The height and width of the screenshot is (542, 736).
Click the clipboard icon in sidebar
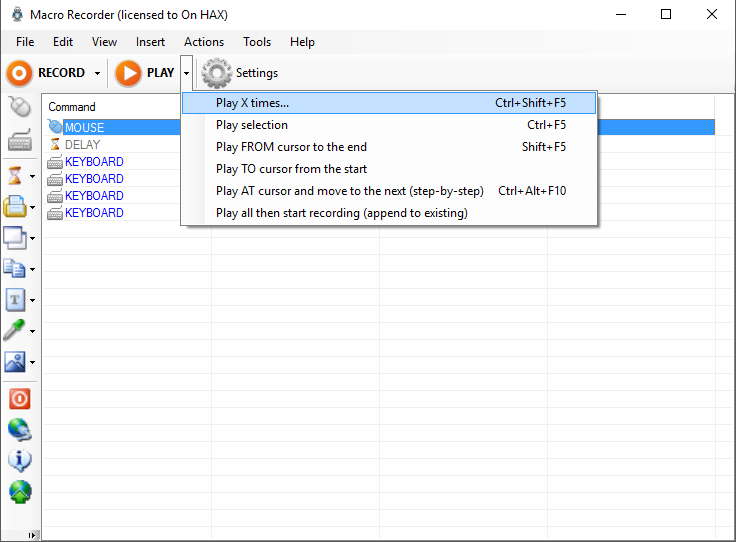(15, 206)
